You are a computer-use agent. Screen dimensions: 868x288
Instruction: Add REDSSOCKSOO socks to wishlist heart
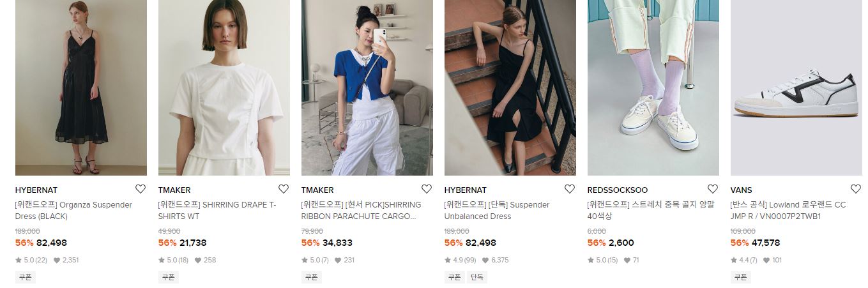[713, 189]
